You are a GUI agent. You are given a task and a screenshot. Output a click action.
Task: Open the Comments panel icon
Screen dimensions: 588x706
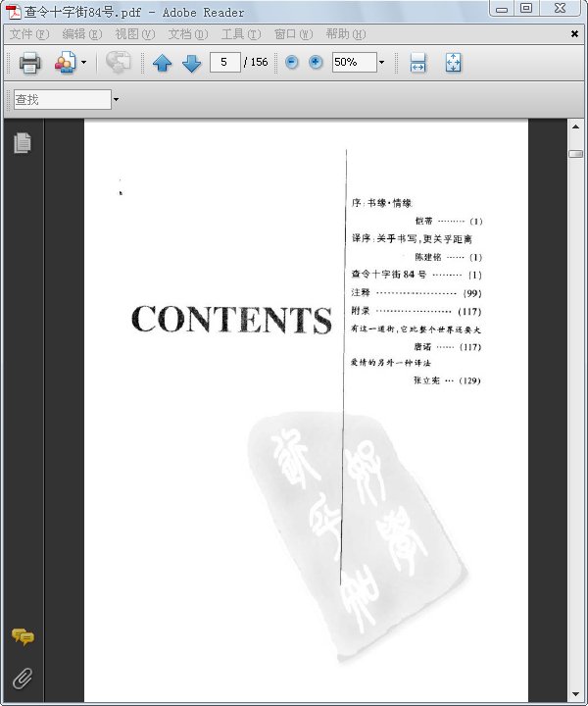point(23,636)
